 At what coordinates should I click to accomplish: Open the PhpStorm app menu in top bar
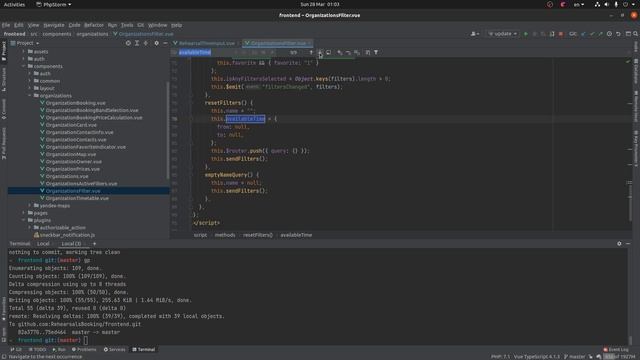pos(53,4)
